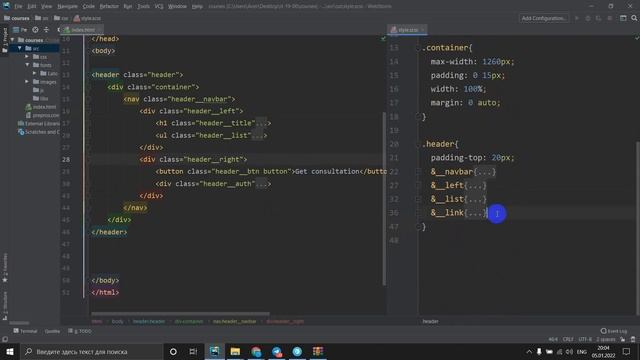Viewport: 640px width, 360px height.
Task: Click the Run with Coverage icon
Action: 598,18
